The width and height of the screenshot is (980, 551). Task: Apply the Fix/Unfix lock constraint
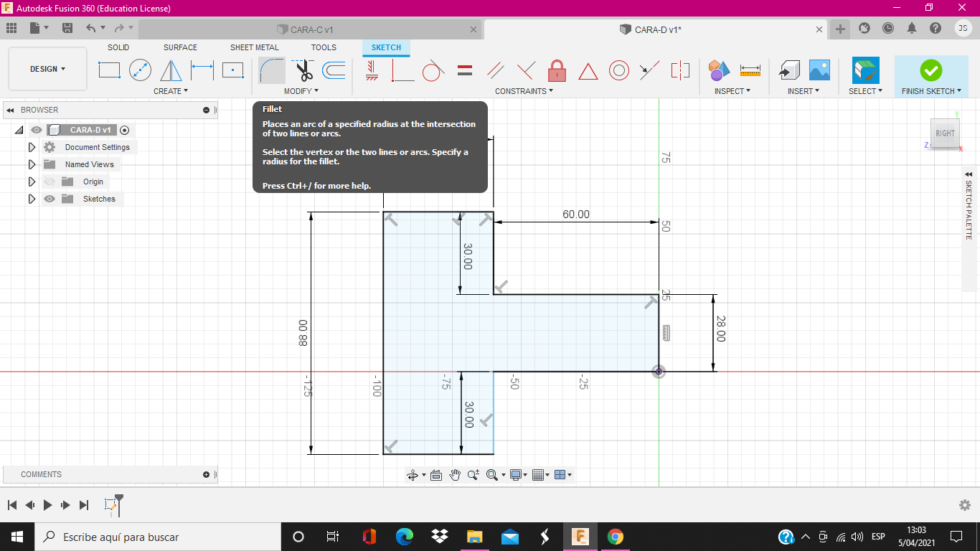click(x=557, y=70)
